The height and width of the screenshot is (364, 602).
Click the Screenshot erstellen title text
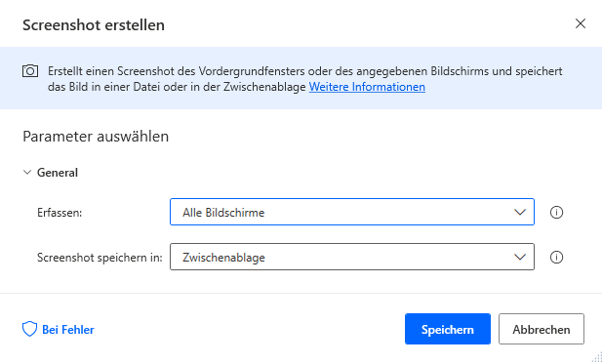[x=94, y=25]
